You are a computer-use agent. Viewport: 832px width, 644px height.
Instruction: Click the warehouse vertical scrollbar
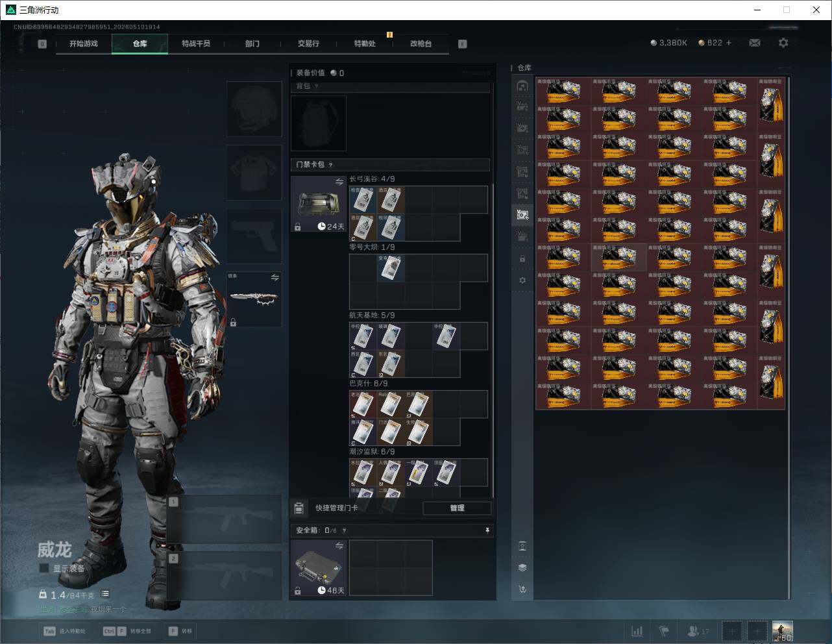(x=789, y=338)
